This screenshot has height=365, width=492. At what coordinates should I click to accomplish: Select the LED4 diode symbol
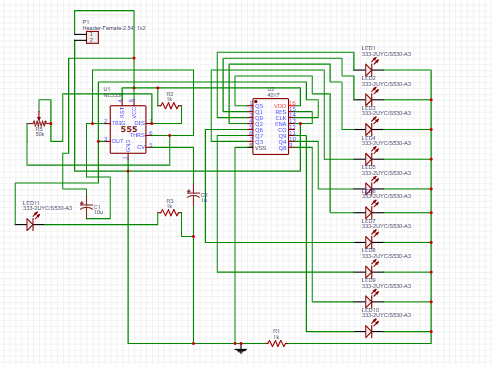pyautogui.click(x=371, y=156)
